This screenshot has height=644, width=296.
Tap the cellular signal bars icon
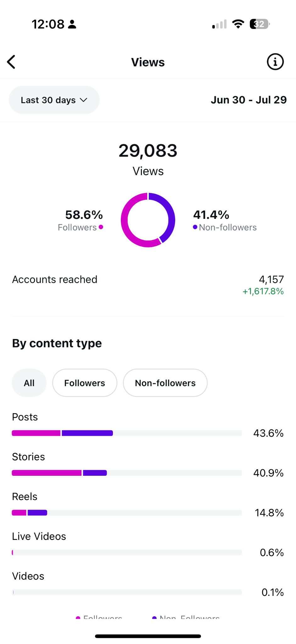[x=220, y=24]
